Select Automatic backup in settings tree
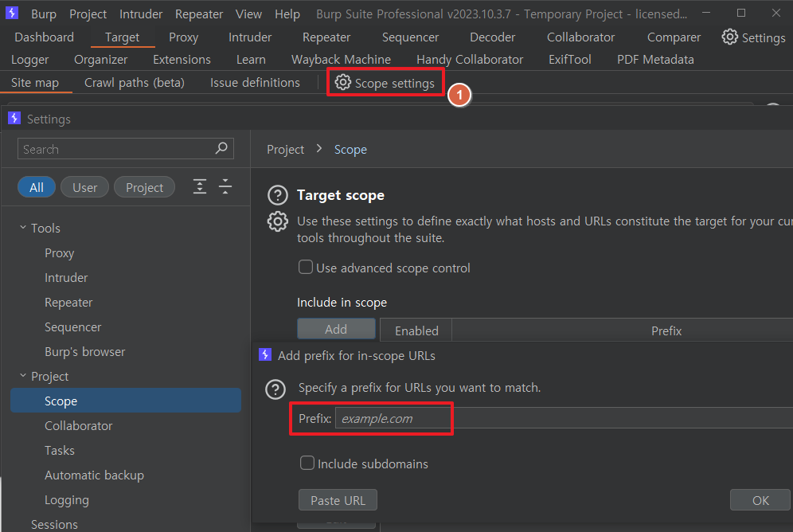The height and width of the screenshot is (532, 793). tap(94, 475)
